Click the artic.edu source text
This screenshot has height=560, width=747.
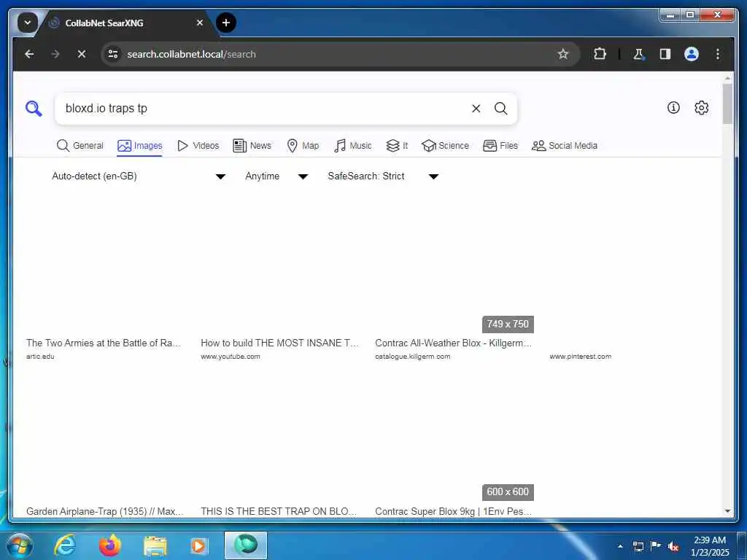pyautogui.click(x=40, y=356)
